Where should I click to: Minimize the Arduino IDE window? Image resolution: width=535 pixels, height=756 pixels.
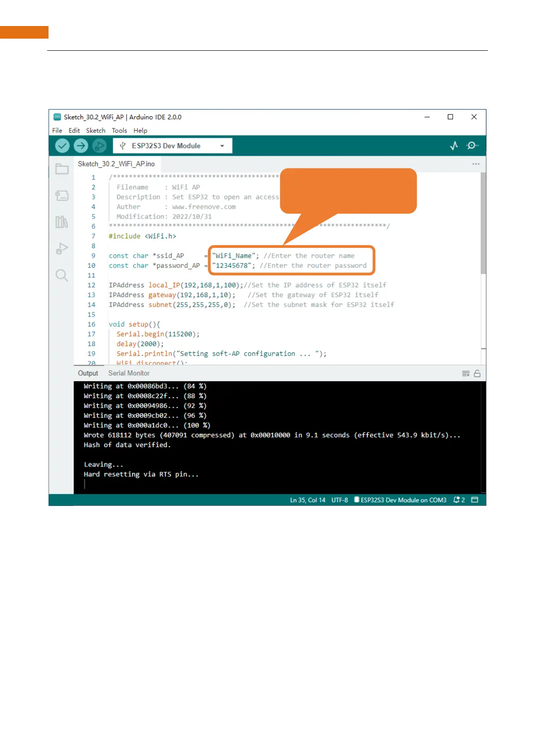pyautogui.click(x=427, y=117)
